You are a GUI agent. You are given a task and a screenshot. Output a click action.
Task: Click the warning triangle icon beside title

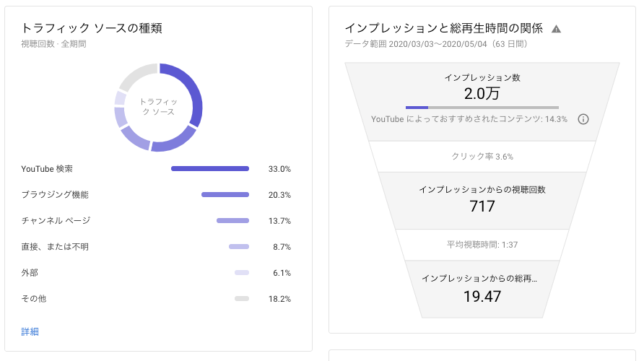[556, 29]
